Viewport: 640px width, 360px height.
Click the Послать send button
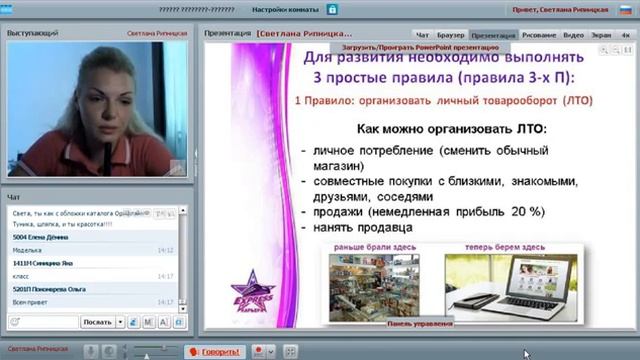click(98, 322)
